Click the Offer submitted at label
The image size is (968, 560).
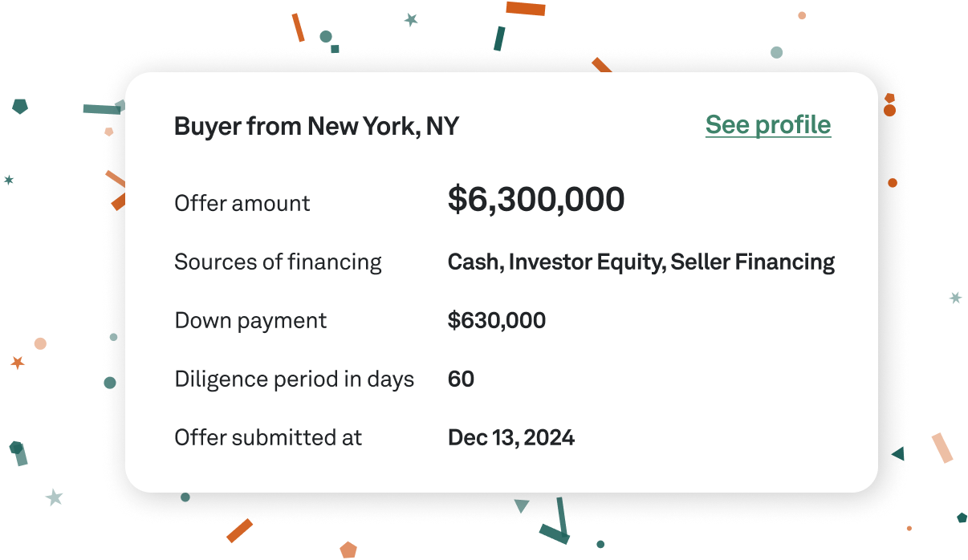268,438
